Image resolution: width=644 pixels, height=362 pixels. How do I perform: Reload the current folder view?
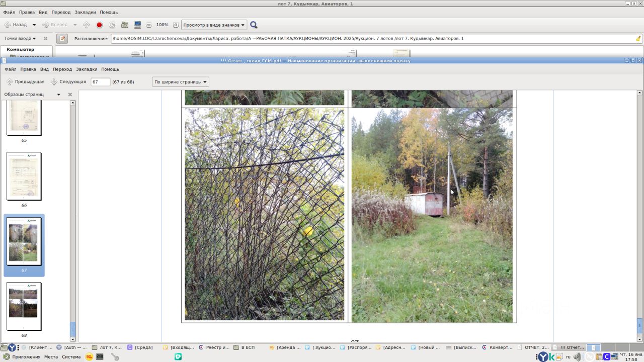(112, 25)
